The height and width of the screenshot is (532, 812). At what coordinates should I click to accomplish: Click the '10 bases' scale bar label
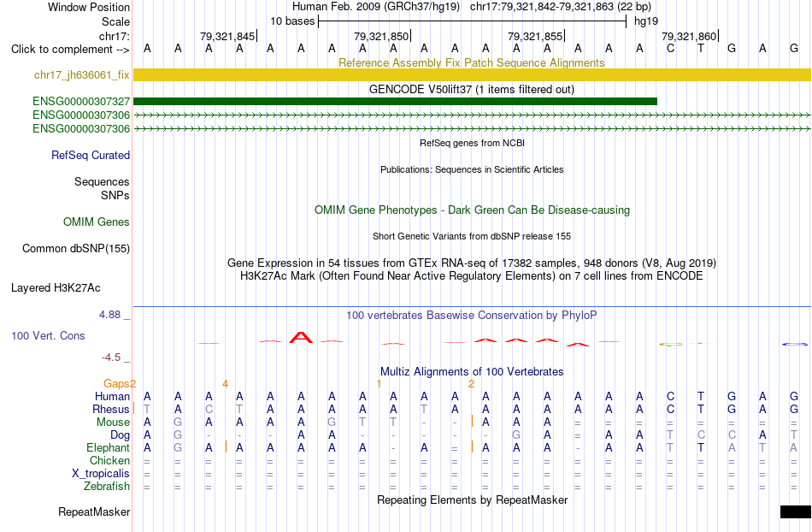[x=292, y=21]
